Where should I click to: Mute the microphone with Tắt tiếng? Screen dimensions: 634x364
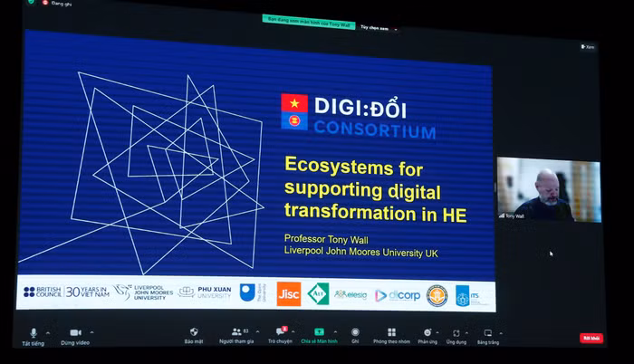point(34,337)
